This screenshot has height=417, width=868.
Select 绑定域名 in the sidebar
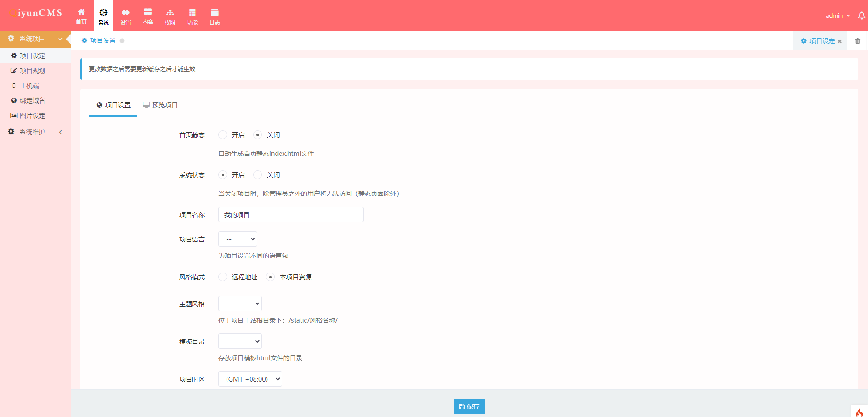[32, 101]
